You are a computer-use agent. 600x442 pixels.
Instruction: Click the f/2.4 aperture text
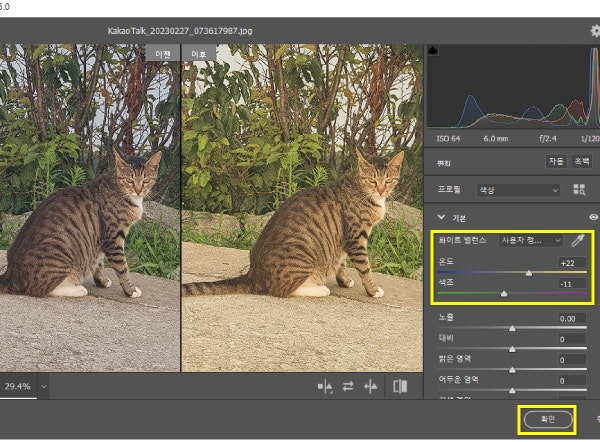pos(548,139)
